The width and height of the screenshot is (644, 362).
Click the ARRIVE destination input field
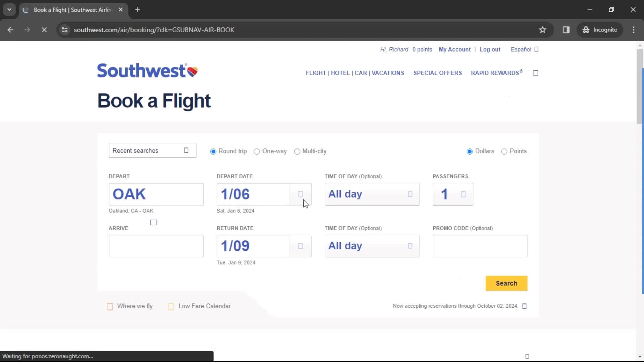pyautogui.click(x=156, y=246)
